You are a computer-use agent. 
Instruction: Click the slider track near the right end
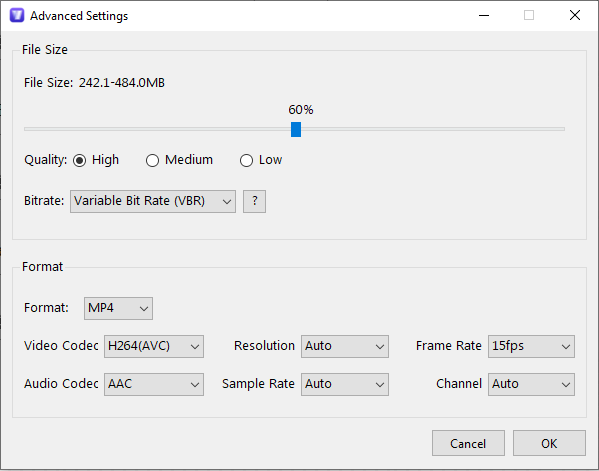coord(550,129)
